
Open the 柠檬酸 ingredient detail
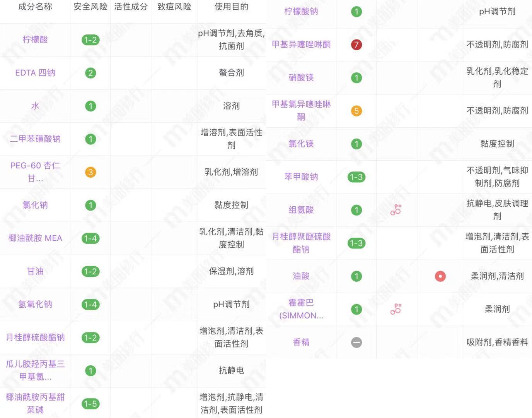click(x=35, y=39)
